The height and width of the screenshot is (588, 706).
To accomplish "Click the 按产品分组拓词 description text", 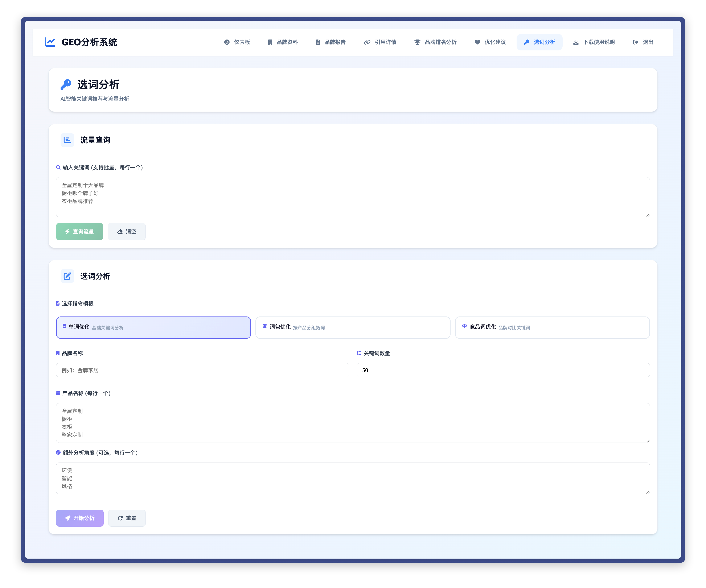I will 309,328.
